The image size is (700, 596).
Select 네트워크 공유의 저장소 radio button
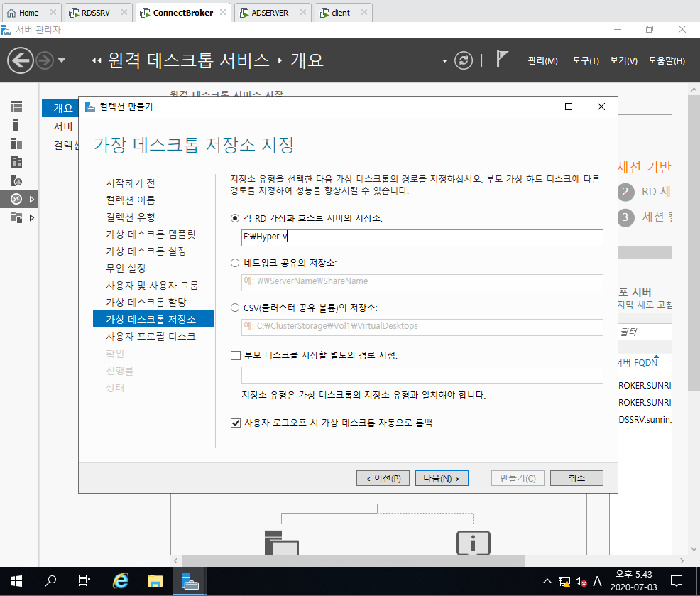[235, 263]
